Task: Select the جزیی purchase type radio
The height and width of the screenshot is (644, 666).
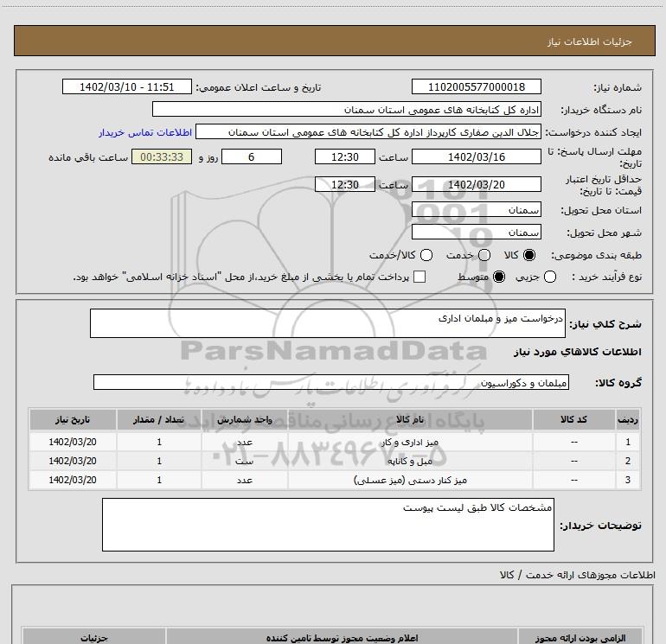Action: (x=550, y=277)
